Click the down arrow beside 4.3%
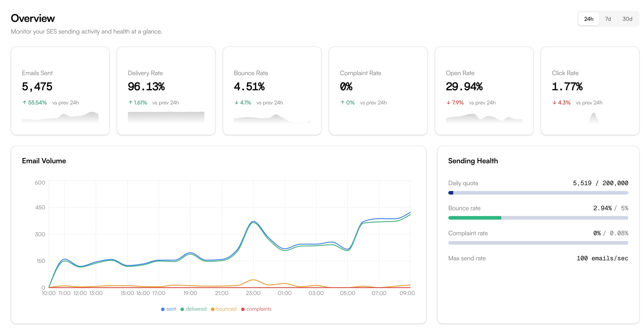 click(x=555, y=102)
